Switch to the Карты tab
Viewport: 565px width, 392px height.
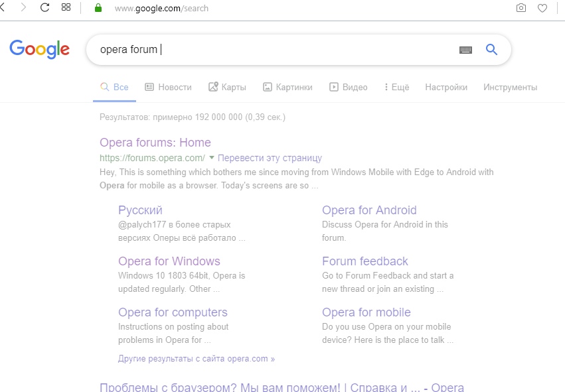(227, 87)
